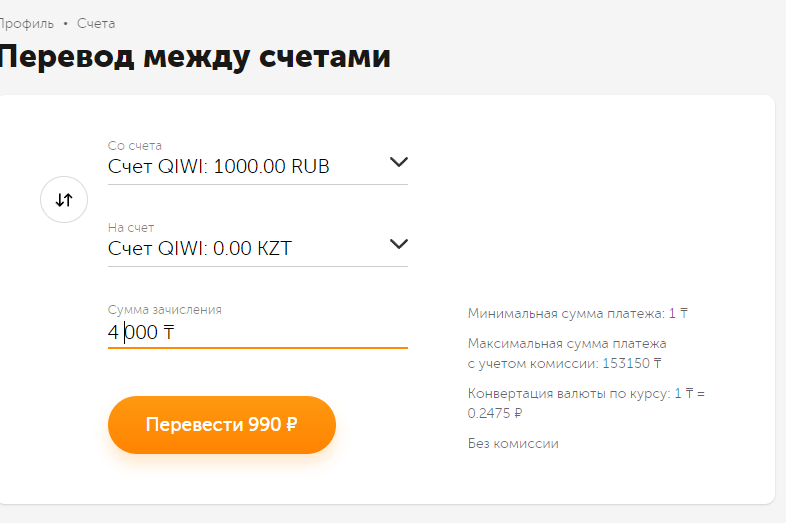786x523 pixels.
Task: Click the maximum payment amount 153150 ₸ note
Action: (x=566, y=353)
